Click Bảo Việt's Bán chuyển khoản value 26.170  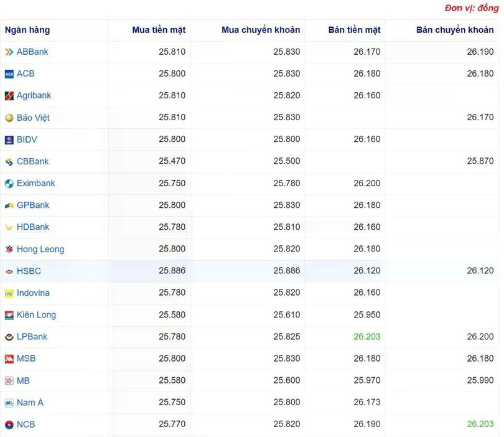click(x=480, y=118)
